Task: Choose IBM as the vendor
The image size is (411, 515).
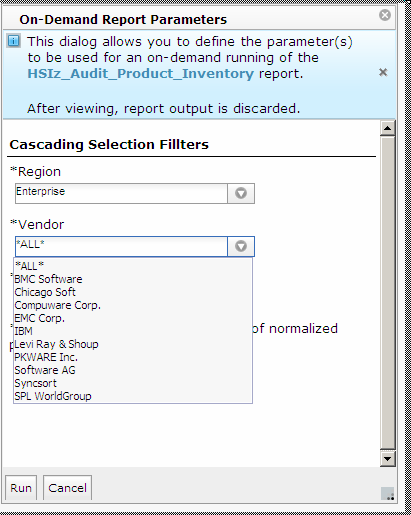Action: [133, 331]
